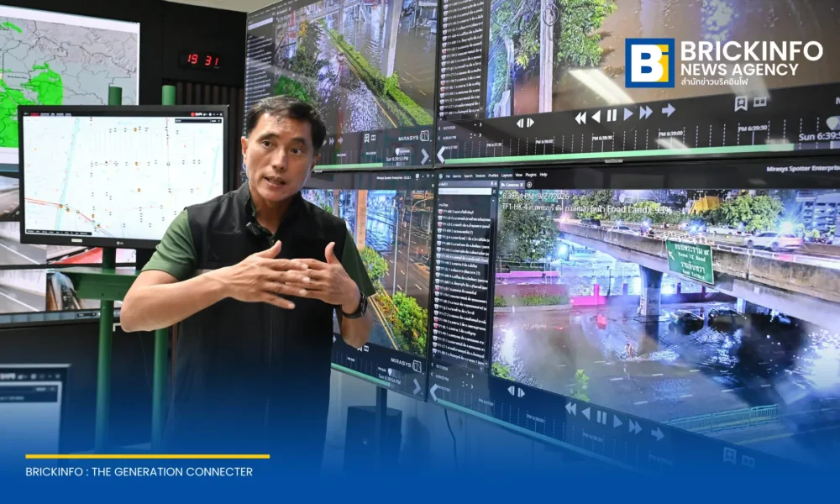Click fast rewind on the top-right screen
840x504 pixels.
(x=580, y=118)
